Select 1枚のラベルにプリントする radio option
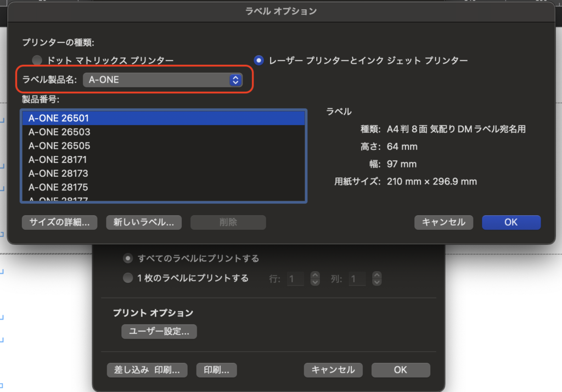 (128, 278)
